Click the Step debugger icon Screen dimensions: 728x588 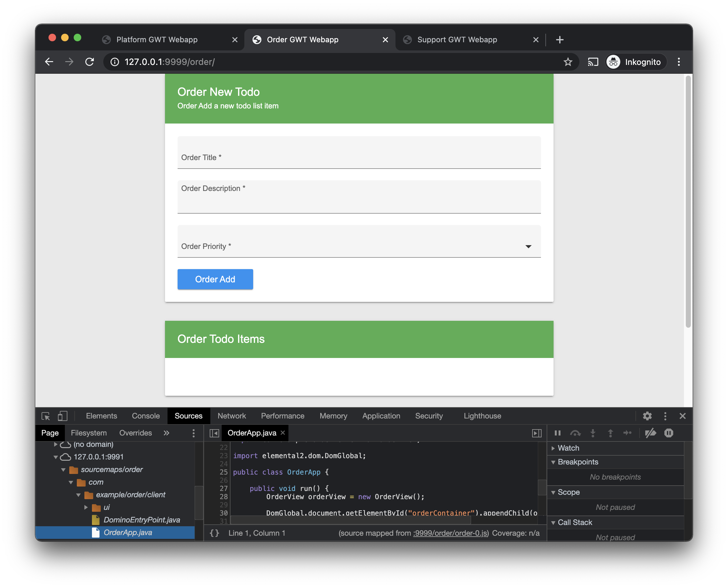tap(628, 433)
